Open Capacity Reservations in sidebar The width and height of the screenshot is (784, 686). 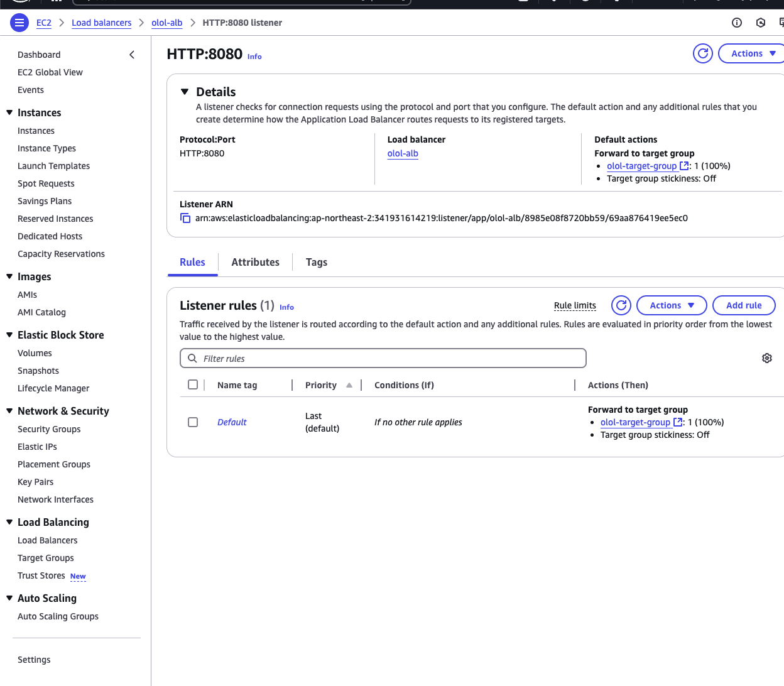pos(61,254)
